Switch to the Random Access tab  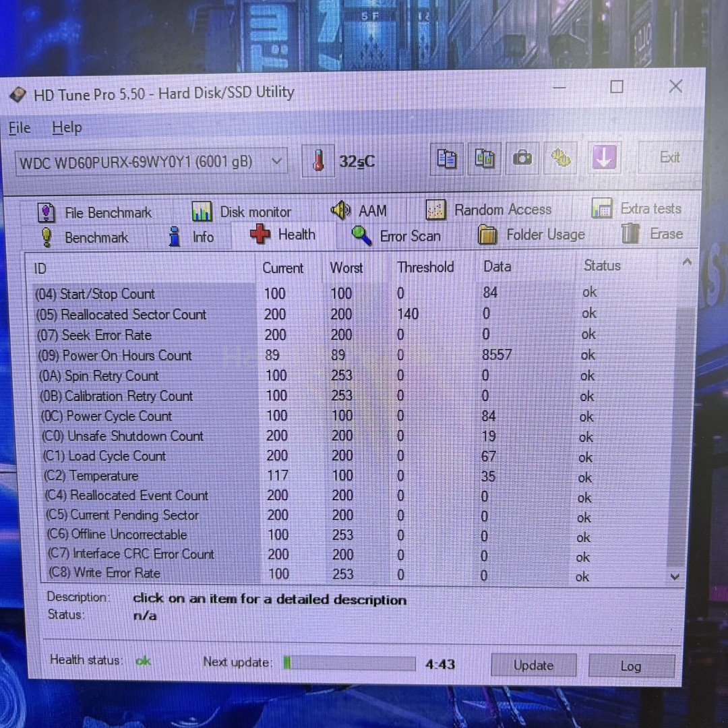coord(489,210)
